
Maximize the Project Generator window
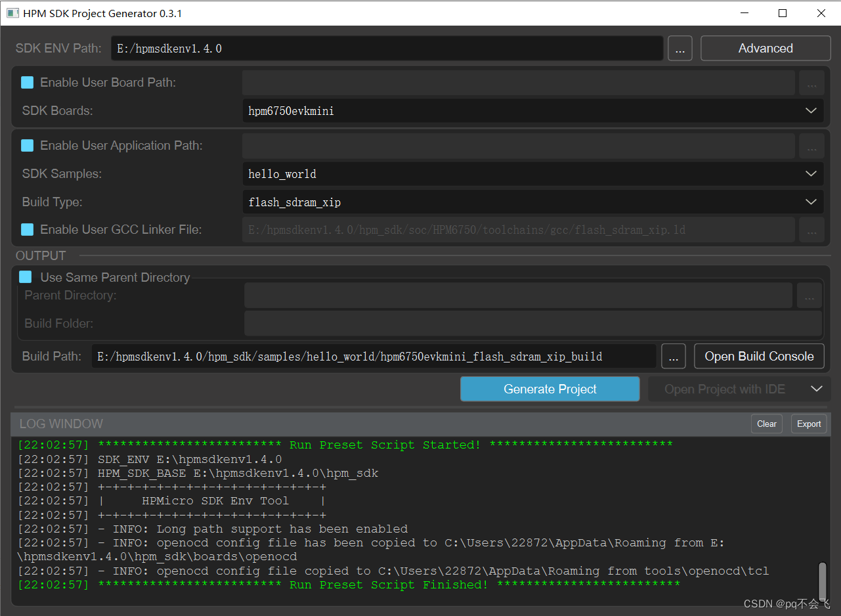tap(783, 13)
